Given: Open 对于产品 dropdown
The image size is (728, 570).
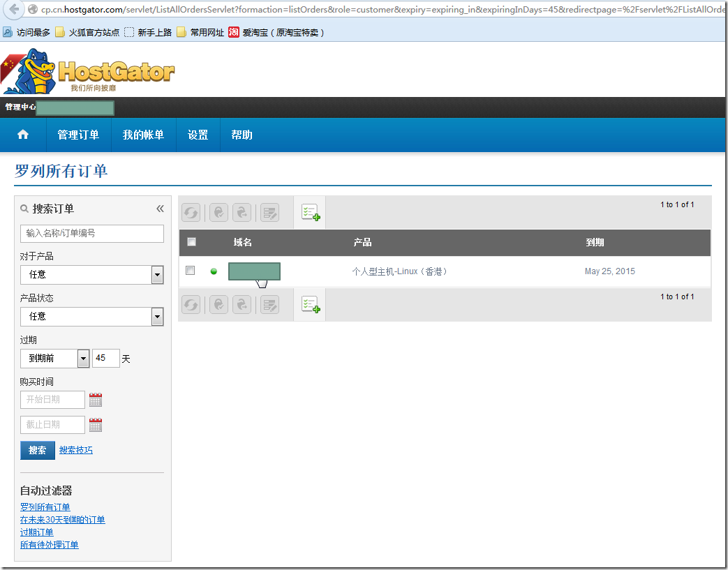Looking at the screenshot, I should tap(92, 275).
